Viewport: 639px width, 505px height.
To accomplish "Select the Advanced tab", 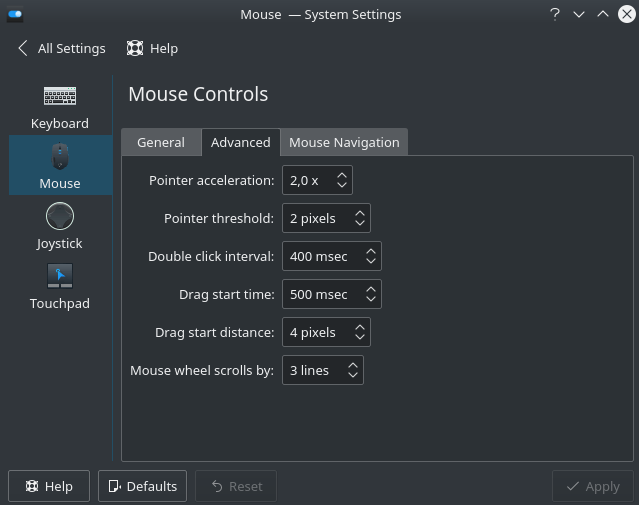I will tap(240, 142).
